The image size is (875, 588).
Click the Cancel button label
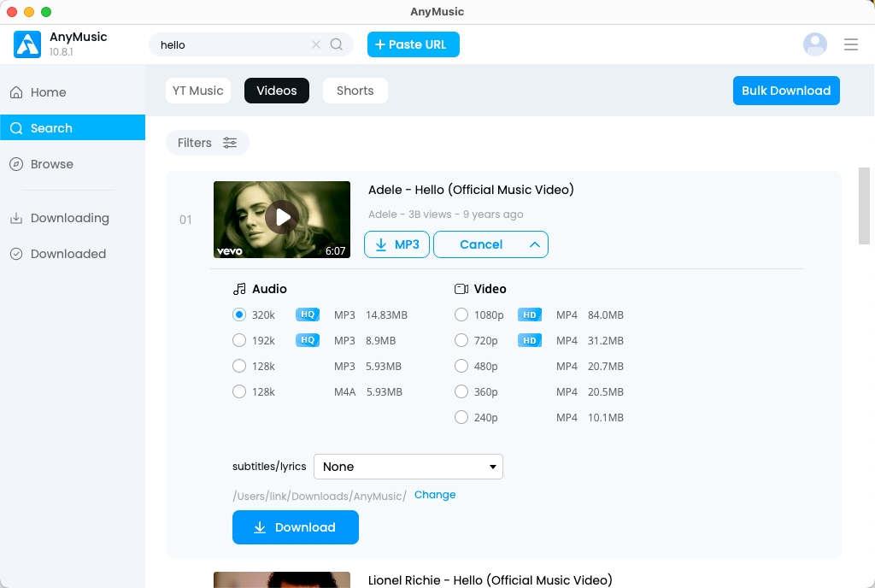pos(481,244)
